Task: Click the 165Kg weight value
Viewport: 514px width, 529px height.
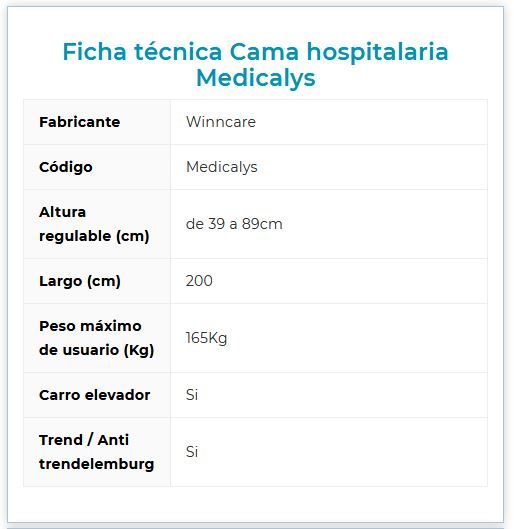Action: click(206, 338)
